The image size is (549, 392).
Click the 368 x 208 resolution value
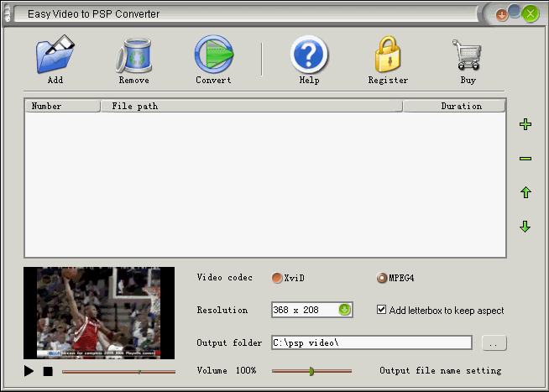pos(295,310)
